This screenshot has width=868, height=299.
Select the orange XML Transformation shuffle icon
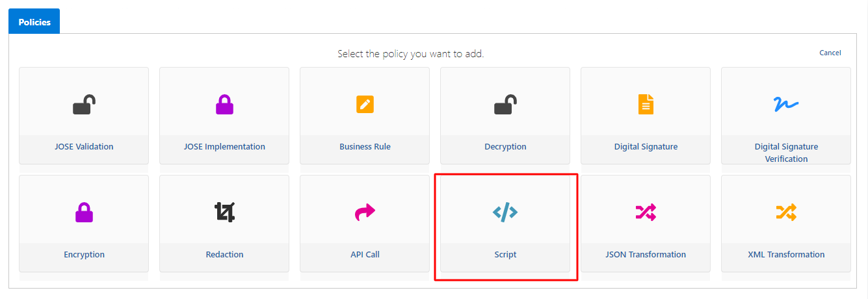click(x=786, y=212)
